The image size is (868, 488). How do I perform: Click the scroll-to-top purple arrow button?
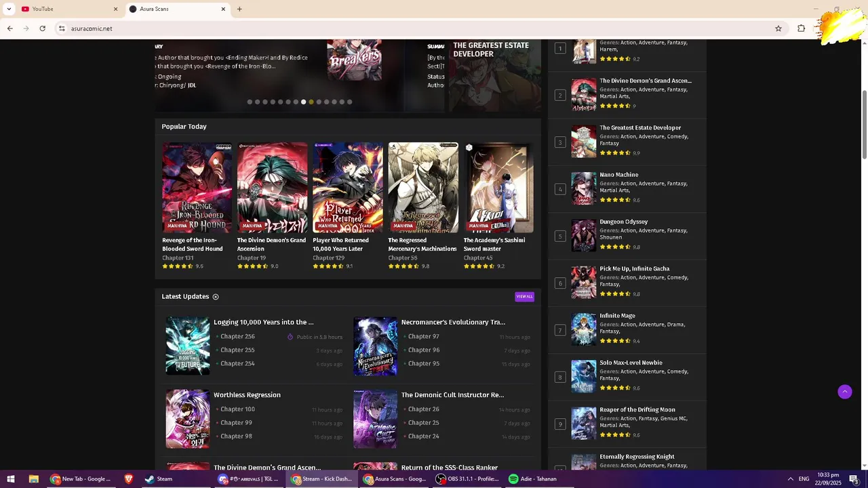click(844, 392)
